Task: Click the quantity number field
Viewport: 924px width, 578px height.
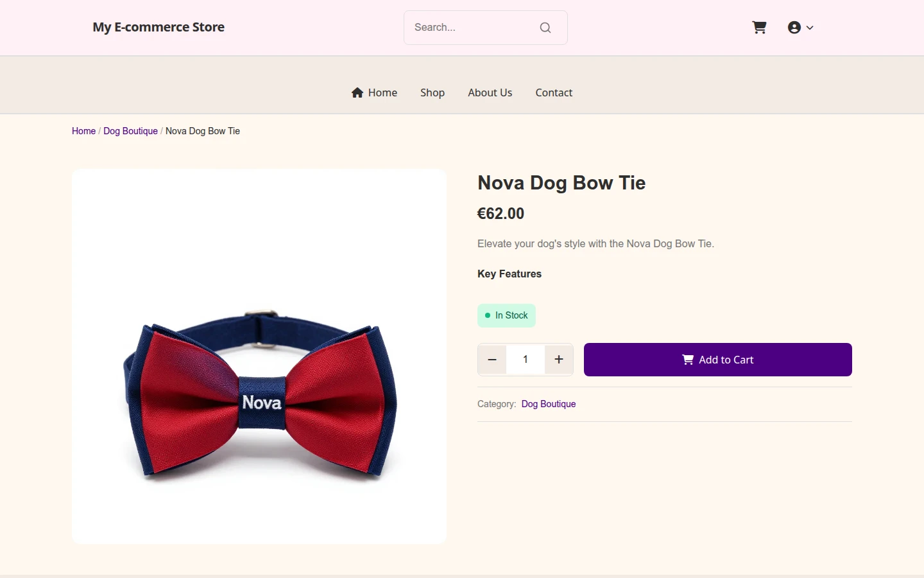Action: click(526, 360)
